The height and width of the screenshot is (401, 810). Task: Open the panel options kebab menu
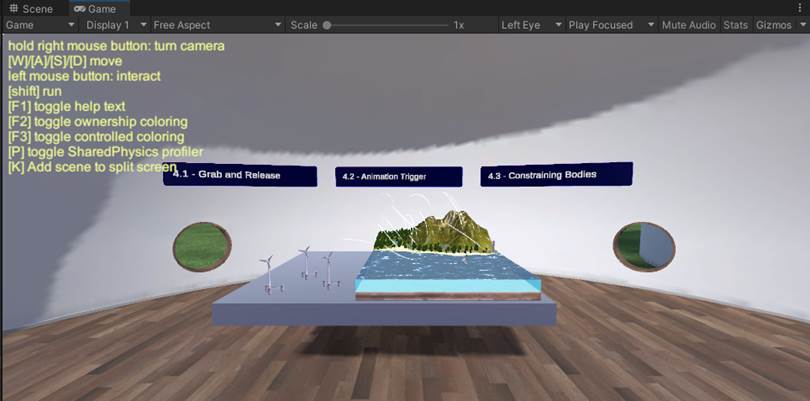[x=801, y=8]
